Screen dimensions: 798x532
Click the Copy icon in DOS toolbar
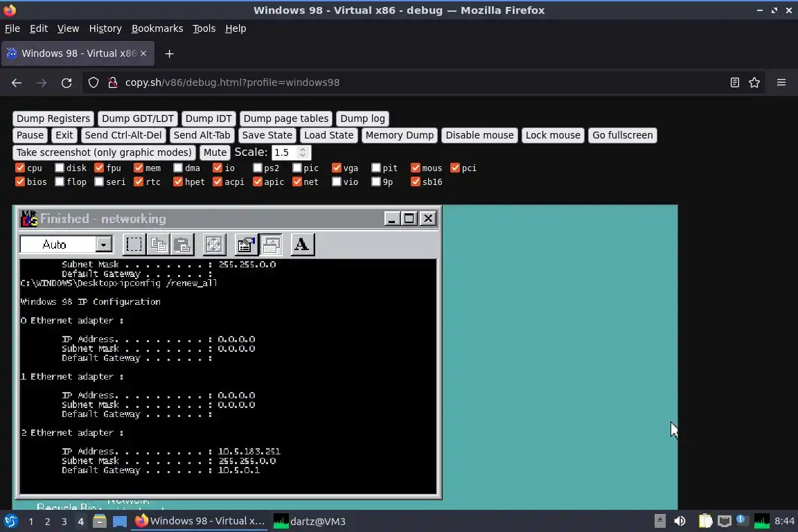(158, 245)
